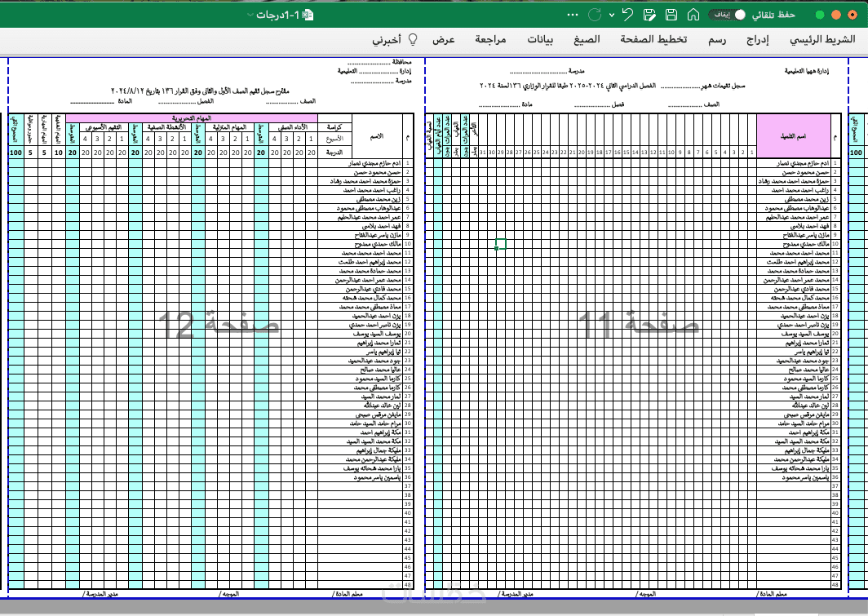Select the pink اسم التلميذ header on page 11
Image resolution: width=868 pixels, height=616 pixels.
coord(794,136)
